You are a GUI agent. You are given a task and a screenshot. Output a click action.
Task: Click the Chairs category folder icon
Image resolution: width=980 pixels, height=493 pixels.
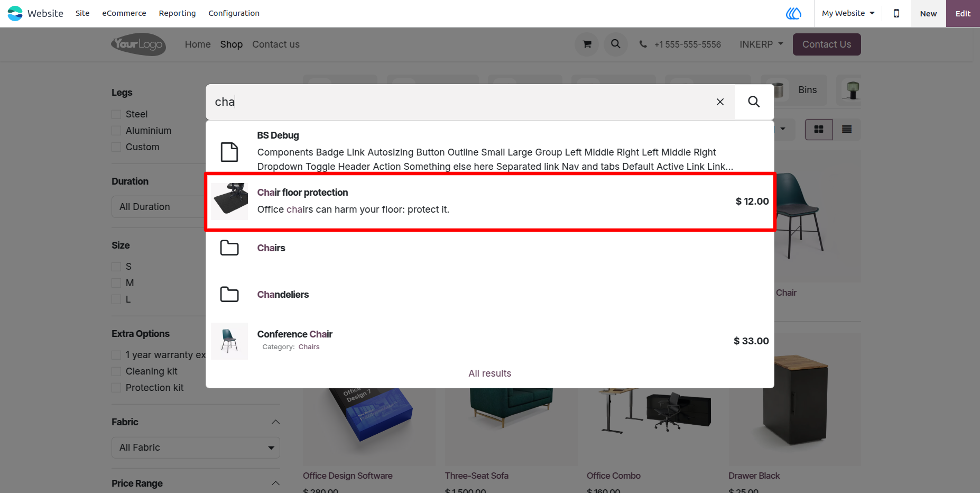(229, 248)
